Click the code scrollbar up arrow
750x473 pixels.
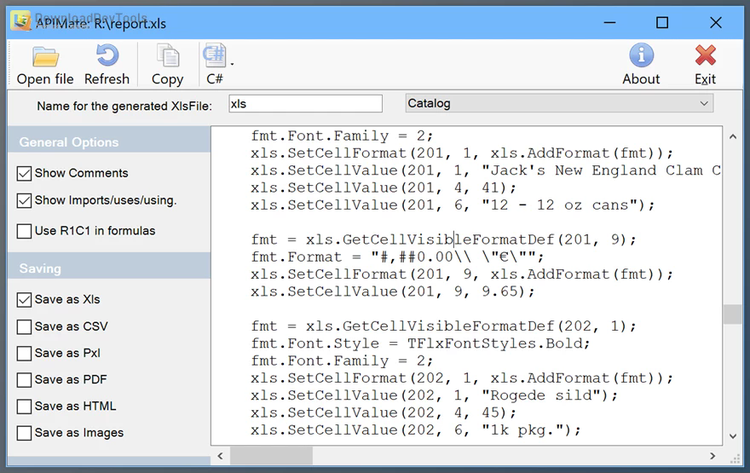[733, 137]
